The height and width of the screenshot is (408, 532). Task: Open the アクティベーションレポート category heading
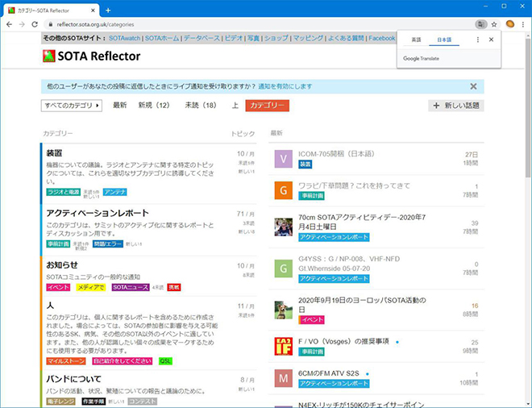tap(98, 213)
